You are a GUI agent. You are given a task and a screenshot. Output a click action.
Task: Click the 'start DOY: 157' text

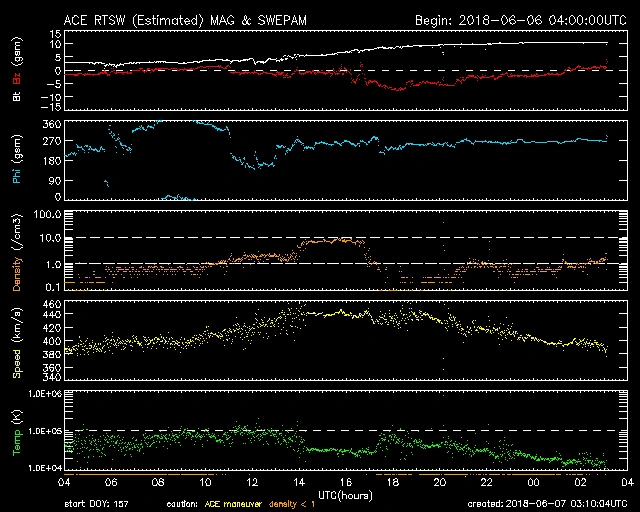click(x=97, y=505)
